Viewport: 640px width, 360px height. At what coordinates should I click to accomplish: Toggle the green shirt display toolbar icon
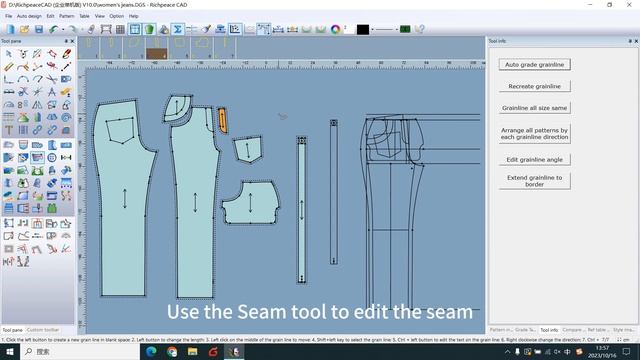tap(149, 29)
